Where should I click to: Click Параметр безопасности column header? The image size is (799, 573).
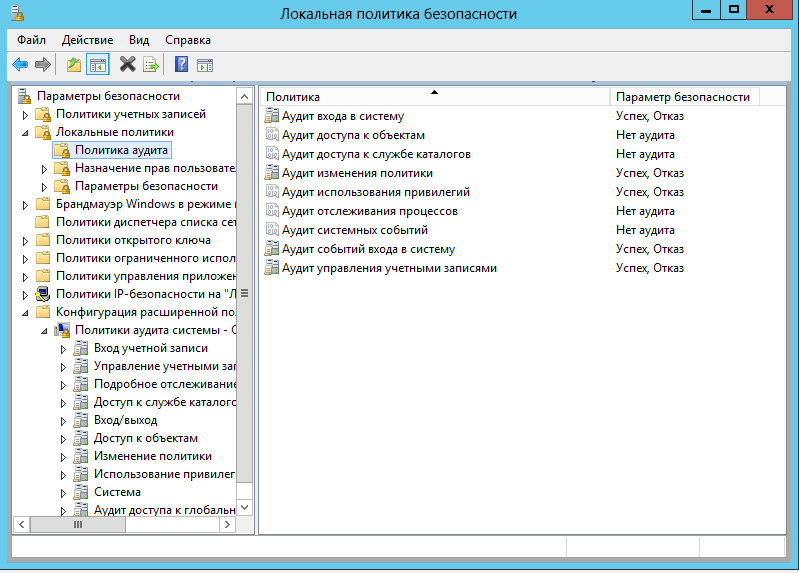click(x=684, y=97)
